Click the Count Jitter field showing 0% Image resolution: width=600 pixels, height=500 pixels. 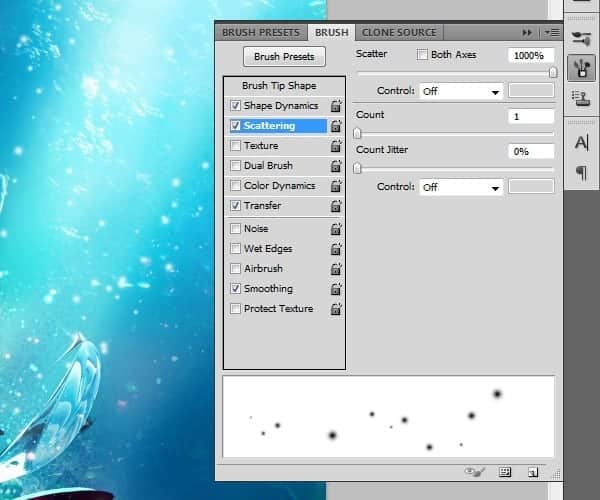(531, 151)
